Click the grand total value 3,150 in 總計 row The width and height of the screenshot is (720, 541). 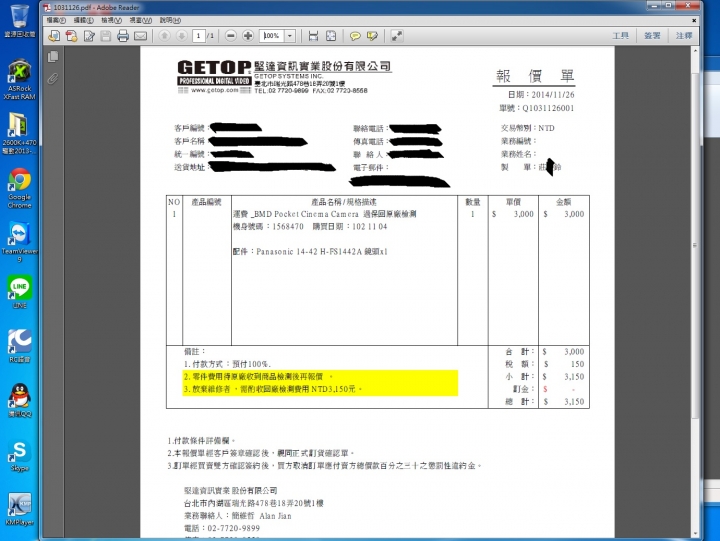[x=574, y=401]
